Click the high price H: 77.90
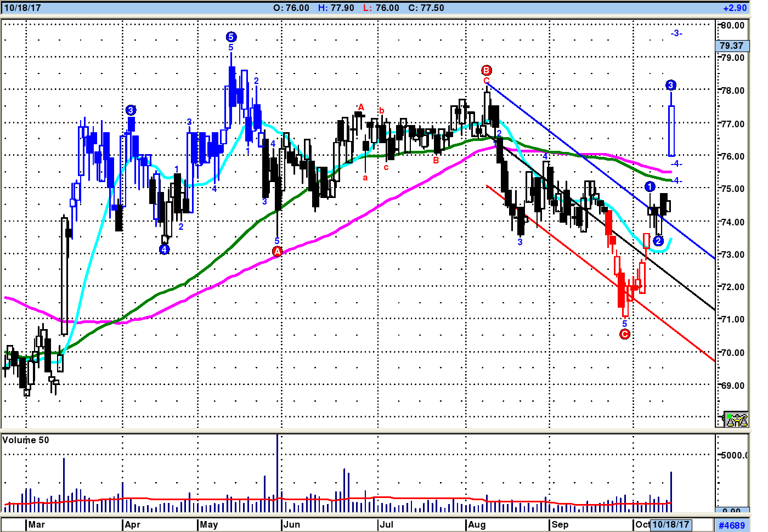This screenshot has width=768, height=532. pyautogui.click(x=336, y=8)
